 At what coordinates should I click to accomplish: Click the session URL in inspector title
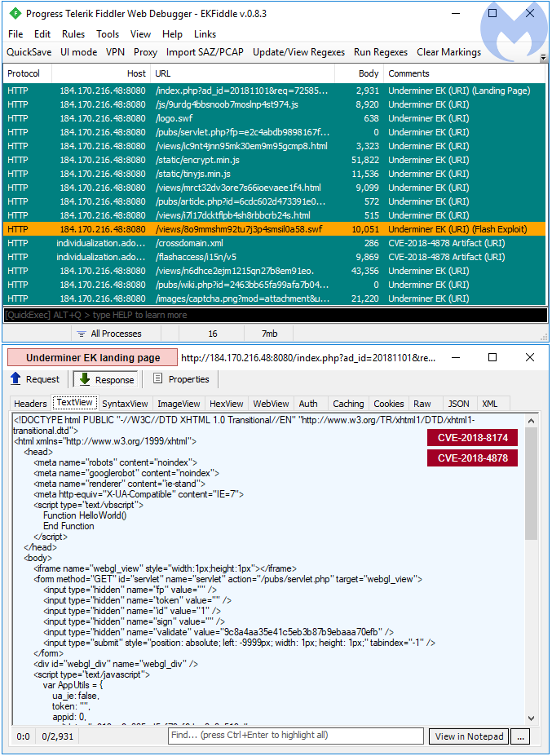[x=308, y=358]
